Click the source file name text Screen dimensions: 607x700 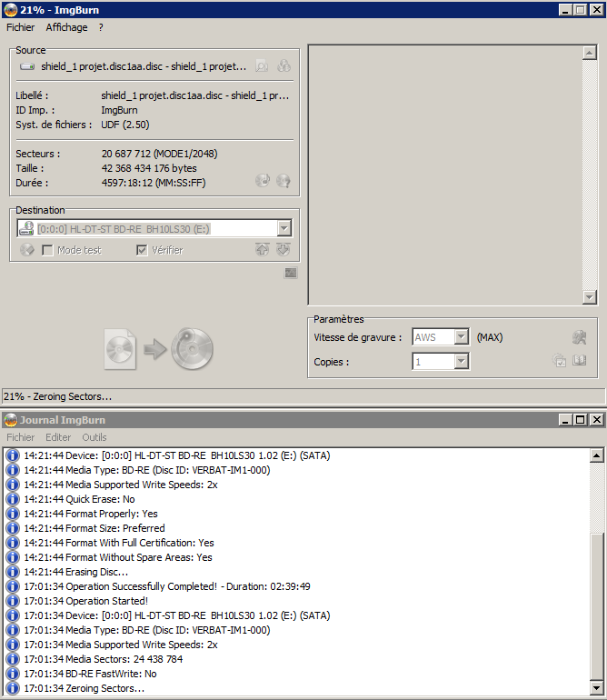pos(144,66)
